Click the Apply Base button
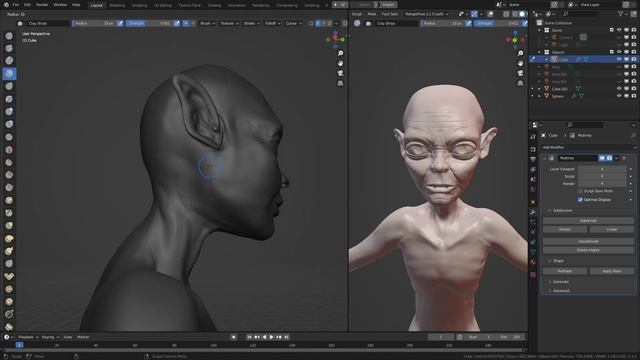Screen dimensions: 640x360 pos(611,271)
